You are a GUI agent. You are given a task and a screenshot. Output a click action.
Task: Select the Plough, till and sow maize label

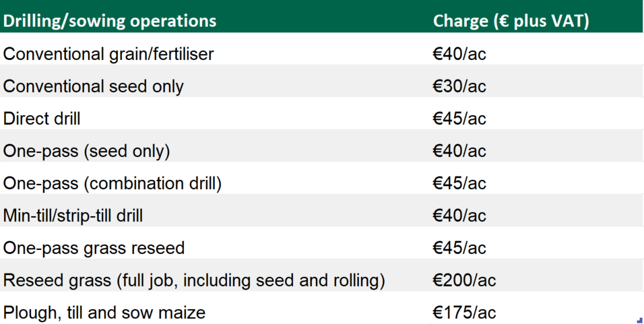104,313
